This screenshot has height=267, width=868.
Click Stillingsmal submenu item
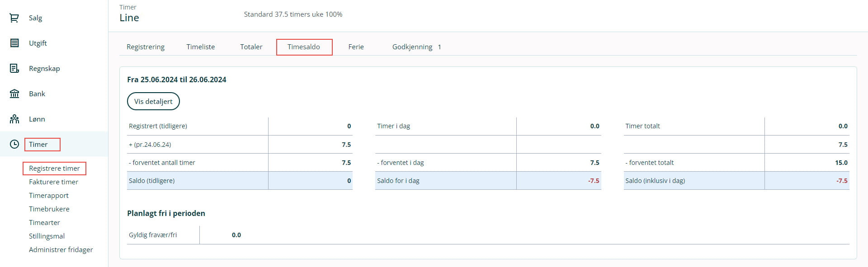pos(47,236)
